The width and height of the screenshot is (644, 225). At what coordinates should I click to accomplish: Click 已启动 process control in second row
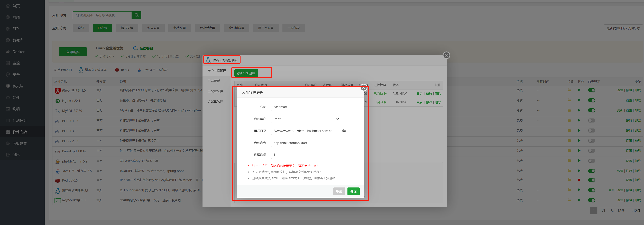(380, 102)
